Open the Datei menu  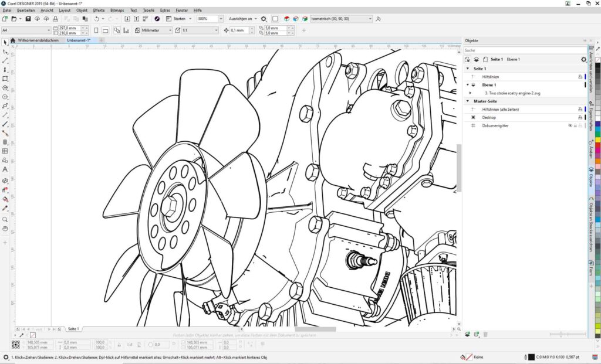pos(7,11)
